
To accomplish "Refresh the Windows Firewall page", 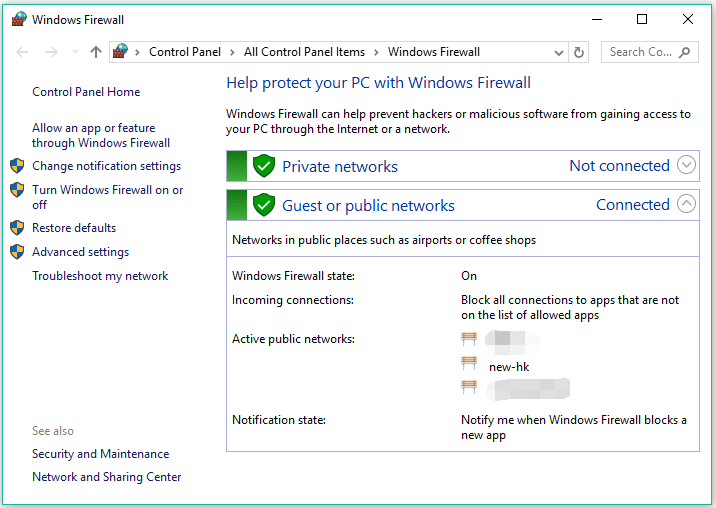I will point(579,52).
